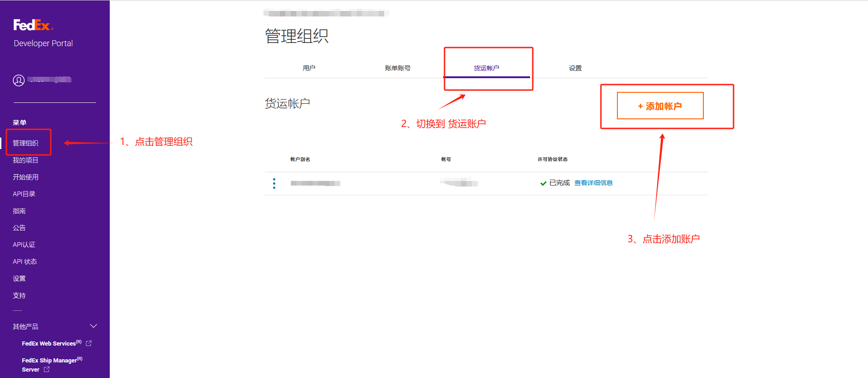The height and width of the screenshot is (378, 868).
Task: Select the 货运帐户 tab
Action: [x=486, y=68]
